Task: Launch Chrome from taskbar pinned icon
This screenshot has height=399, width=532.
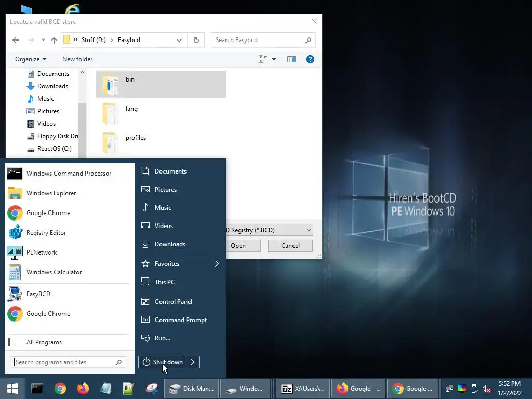Action: pos(60,389)
